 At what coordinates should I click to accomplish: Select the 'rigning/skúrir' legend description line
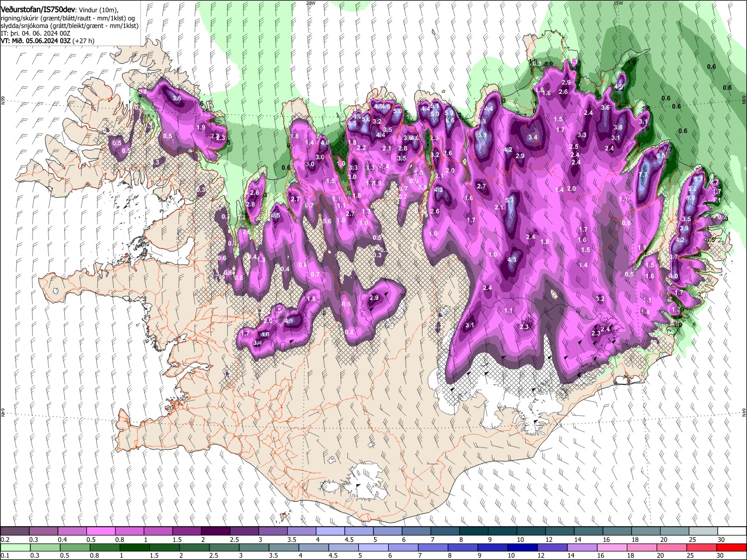tap(68, 17)
